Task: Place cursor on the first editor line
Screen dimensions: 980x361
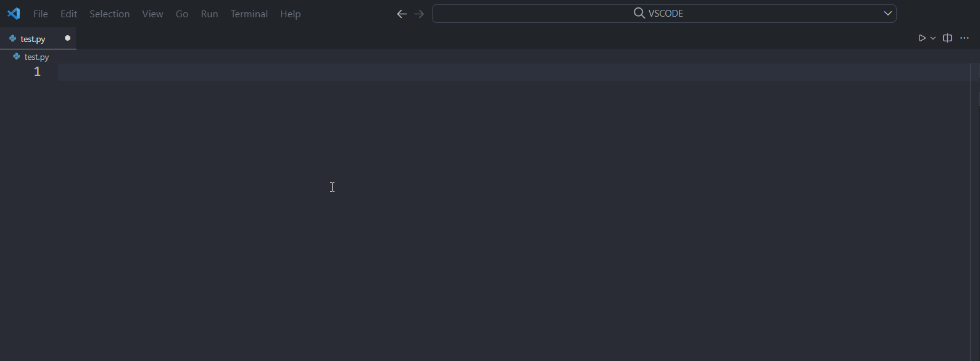Action: 514,72
